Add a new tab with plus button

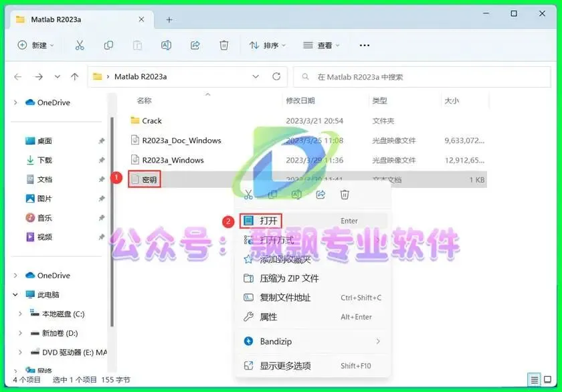tap(169, 19)
